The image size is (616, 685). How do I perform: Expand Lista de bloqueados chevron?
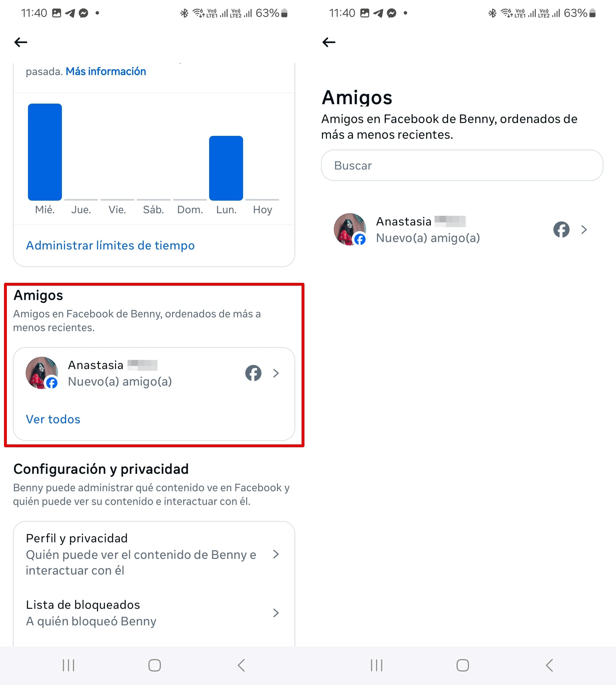276,613
